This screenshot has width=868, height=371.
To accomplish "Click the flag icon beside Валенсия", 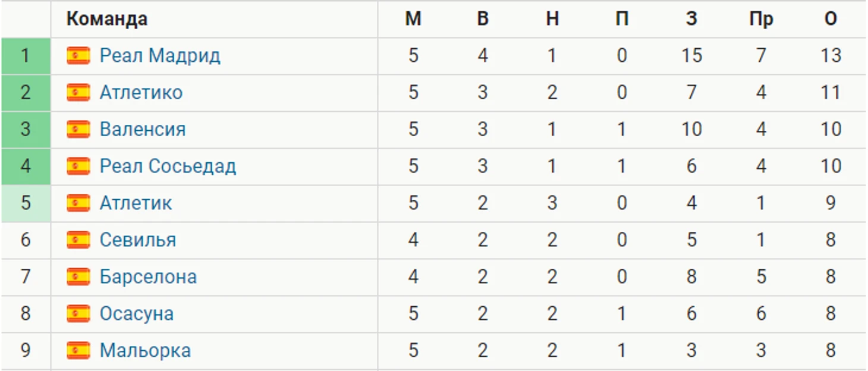I will tap(78, 130).
